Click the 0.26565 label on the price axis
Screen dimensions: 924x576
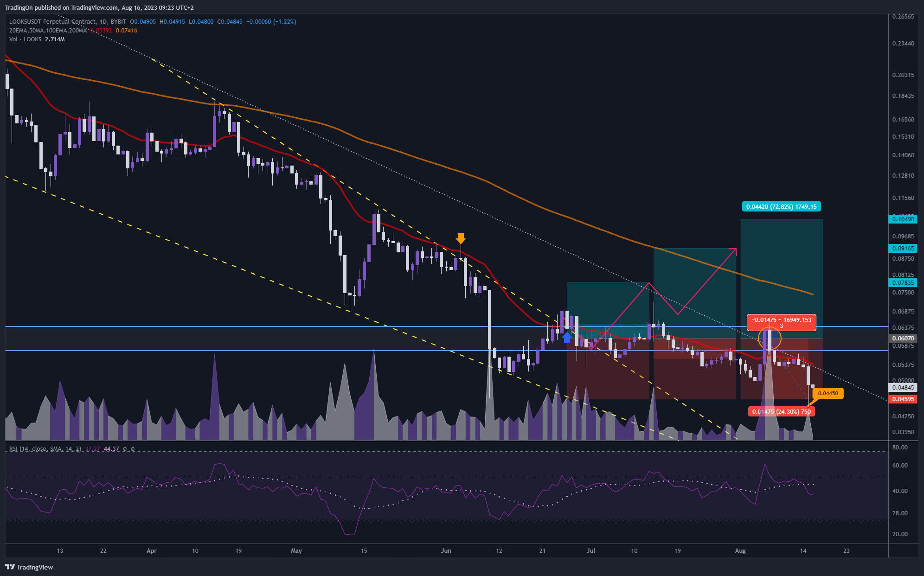[x=903, y=17]
